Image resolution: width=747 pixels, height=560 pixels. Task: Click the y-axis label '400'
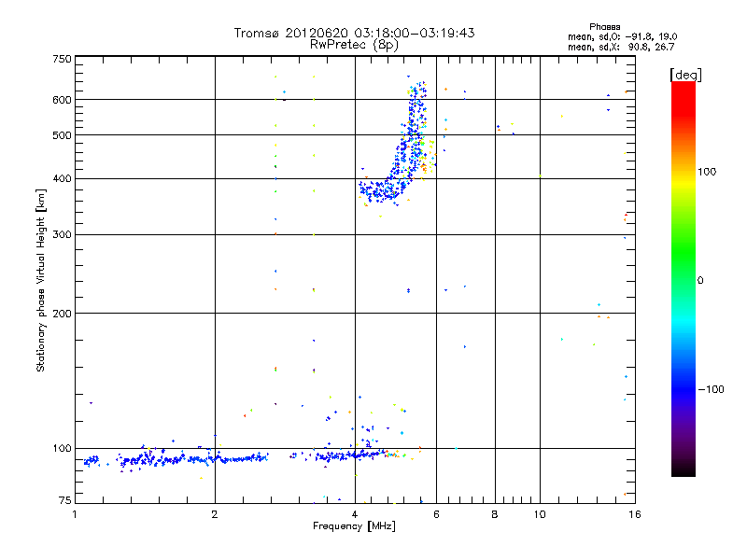(62, 178)
